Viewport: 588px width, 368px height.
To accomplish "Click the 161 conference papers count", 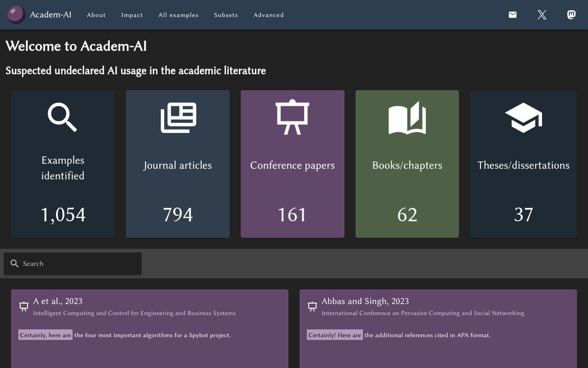I will 292,215.
